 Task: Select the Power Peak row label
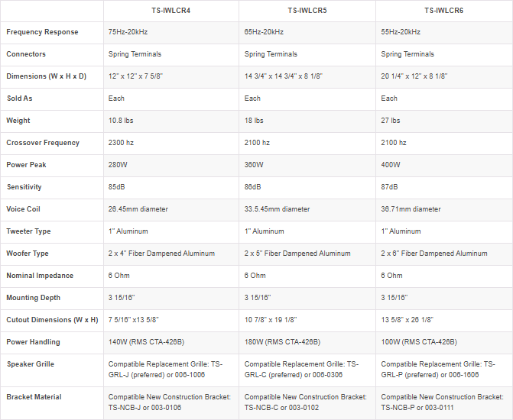(x=26, y=165)
